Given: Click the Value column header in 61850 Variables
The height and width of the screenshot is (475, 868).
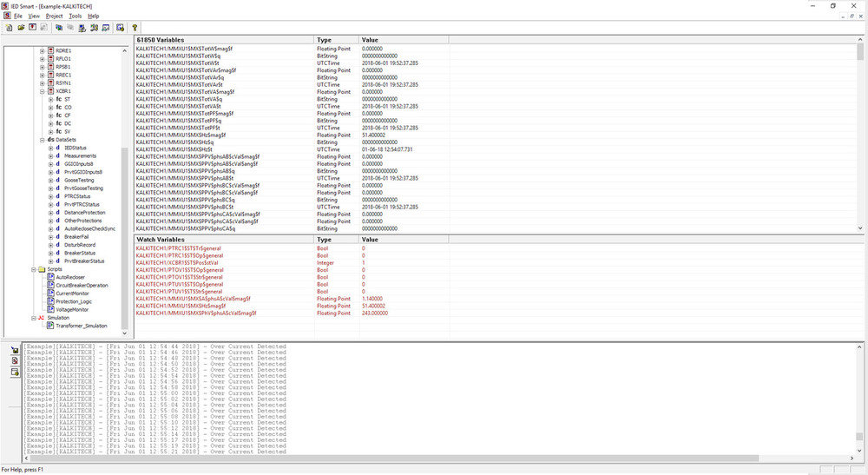Looking at the screenshot, I should [x=369, y=40].
